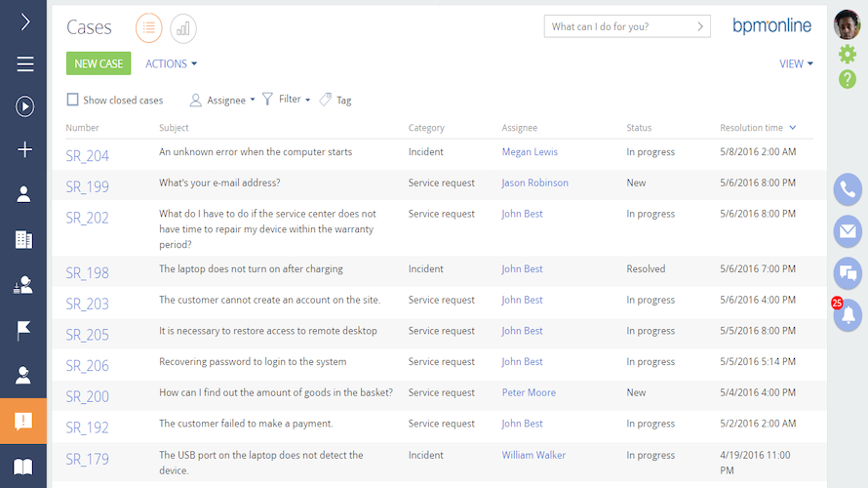The width and height of the screenshot is (868, 488).
Task: Open the hamburger main menu
Action: pos(24,64)
